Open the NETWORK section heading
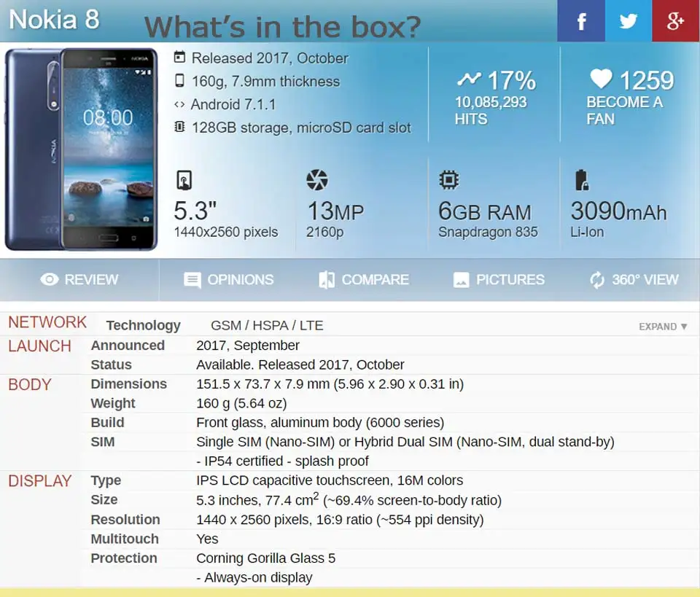Image resolution: width=700 pixels, height=597 pixels. coord(47,322)
